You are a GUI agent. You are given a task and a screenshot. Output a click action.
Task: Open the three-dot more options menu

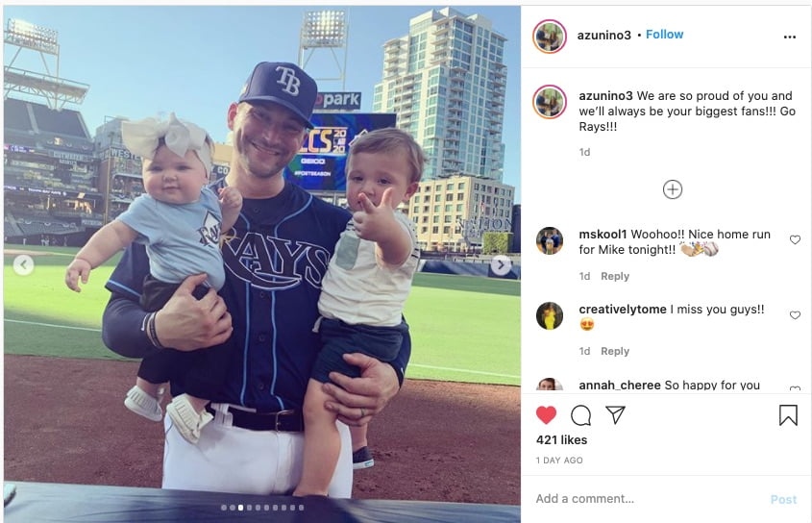click(790, 37)
